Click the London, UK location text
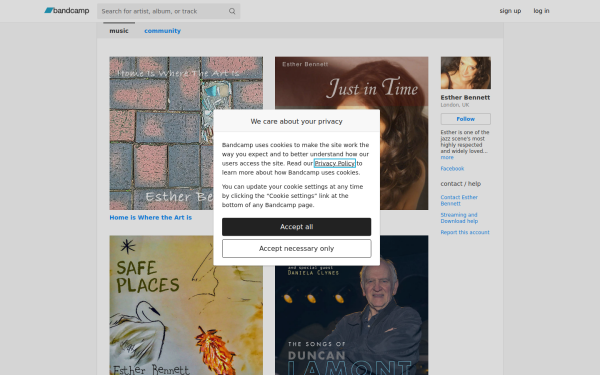The width and height of the screenshot is (600, 375). click(455, 105)
